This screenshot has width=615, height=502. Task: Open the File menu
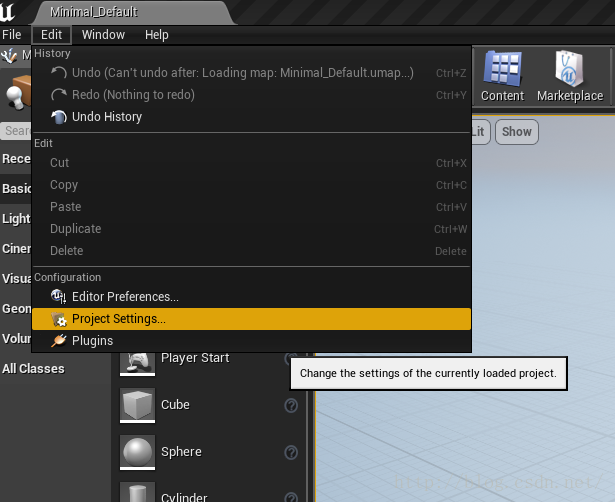[x=12, y=35]
